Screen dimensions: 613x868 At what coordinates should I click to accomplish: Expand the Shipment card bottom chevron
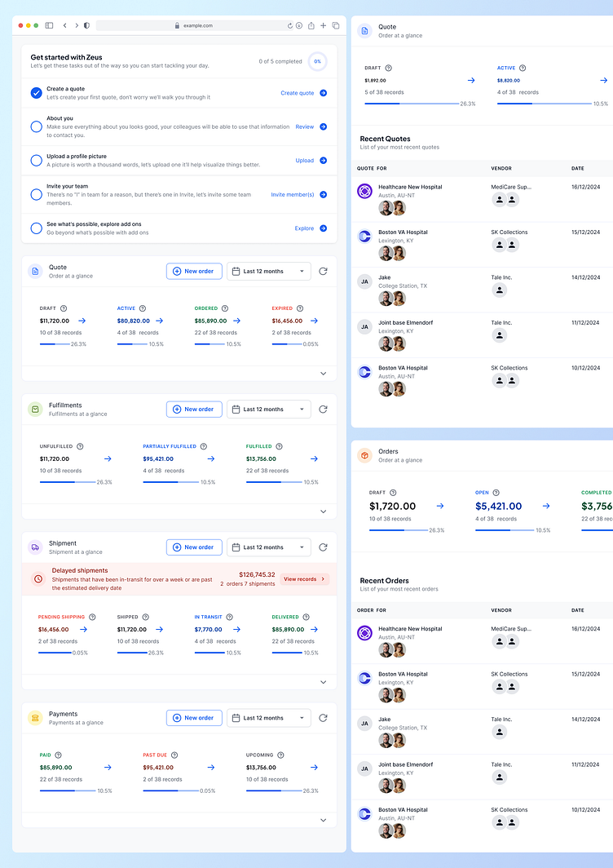pos(324,683)
